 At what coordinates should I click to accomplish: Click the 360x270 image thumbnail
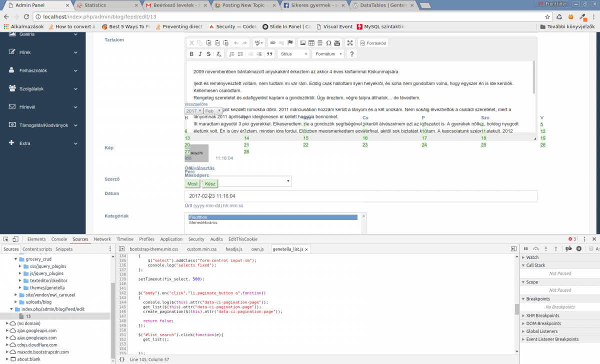click(196, 153)
